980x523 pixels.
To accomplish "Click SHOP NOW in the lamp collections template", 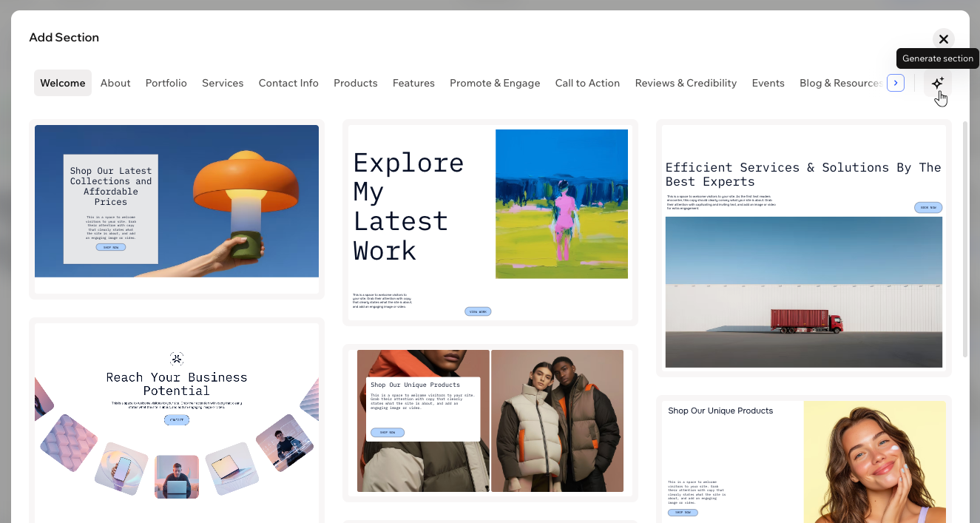I will coord(109,246).
